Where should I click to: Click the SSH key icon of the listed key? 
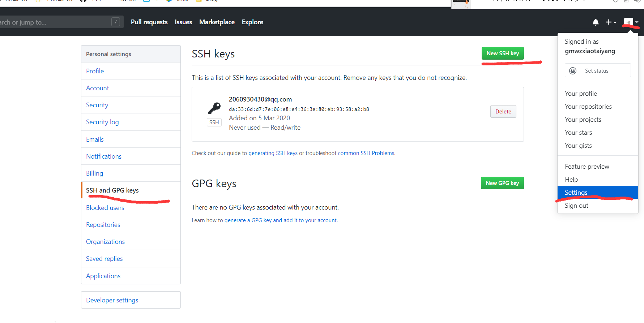point(214,108)
